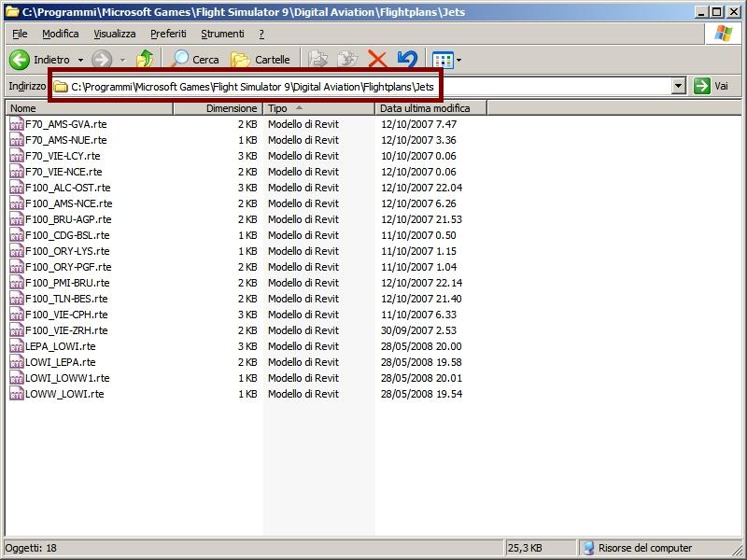Select F100_ORY-PGF.rte file icon

[17, 267]
